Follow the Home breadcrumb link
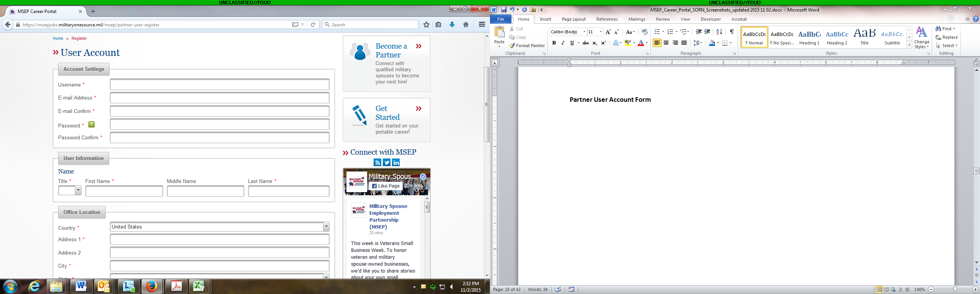Image resolution: width=980 pixels, height=294 pixels. pos(58,38)
